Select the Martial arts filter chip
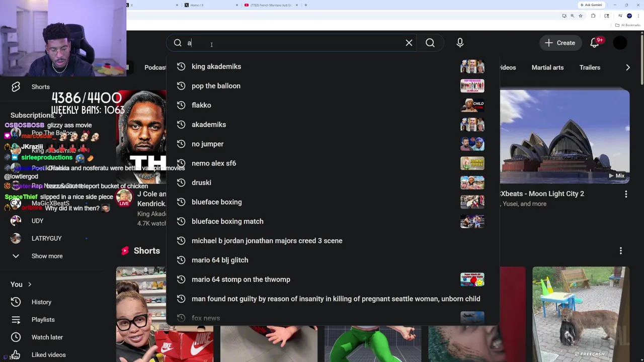Image resolution: width=644 pixels, height=362 pixels. 547,67
